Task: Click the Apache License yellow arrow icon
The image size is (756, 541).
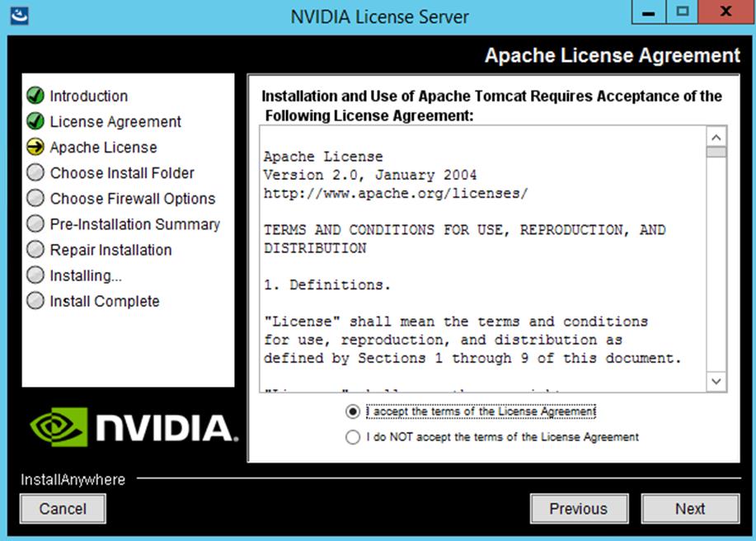Action: pyautogui.click(x=35, y=147)
